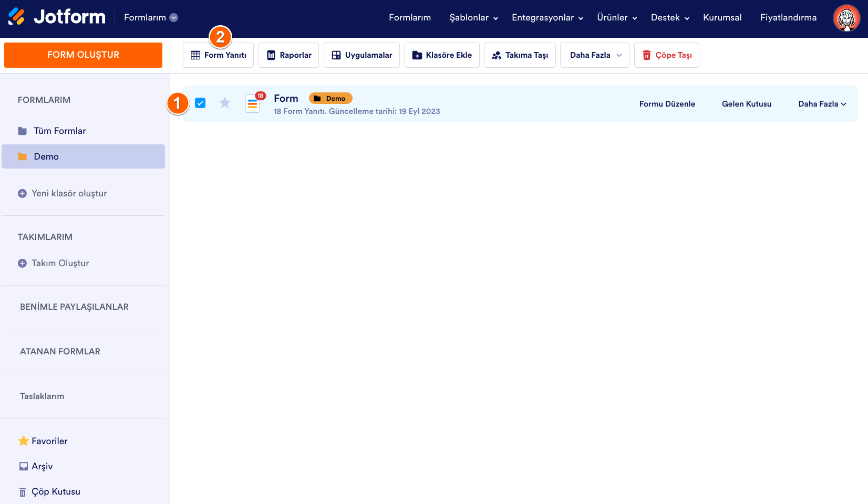Image resolution: width=868 pixels, height=504 pixels.
Task: Open Arşiv in sidebar
Action: point(42,466)
